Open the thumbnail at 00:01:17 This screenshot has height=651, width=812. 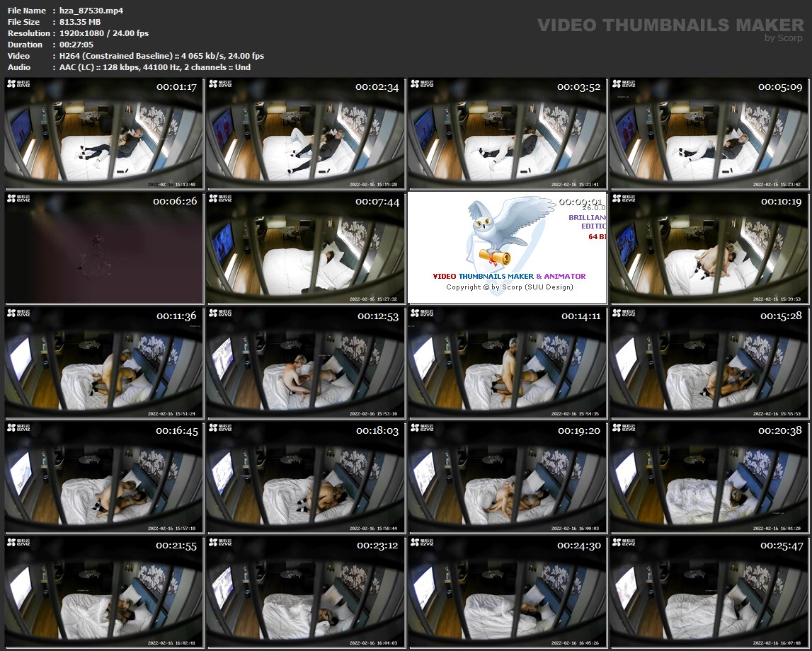tap(104, 134)
